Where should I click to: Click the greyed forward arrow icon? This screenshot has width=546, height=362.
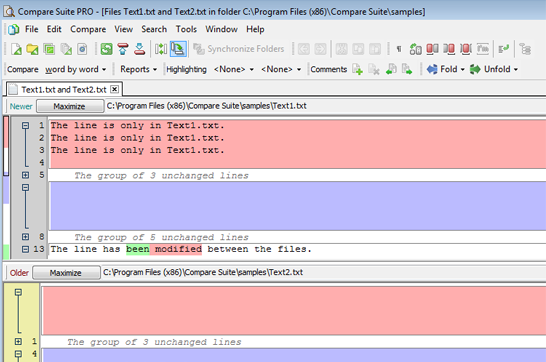click(320, 49)
